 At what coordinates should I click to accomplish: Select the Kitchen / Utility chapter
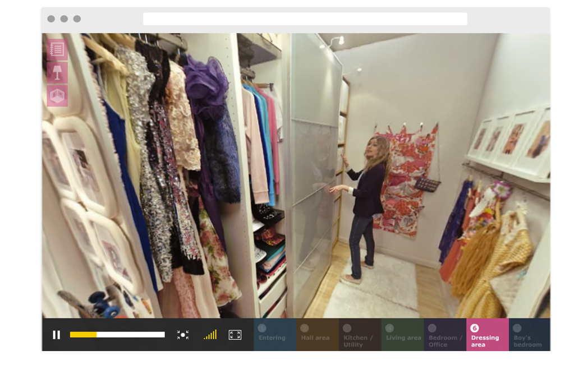coord(360,334)
